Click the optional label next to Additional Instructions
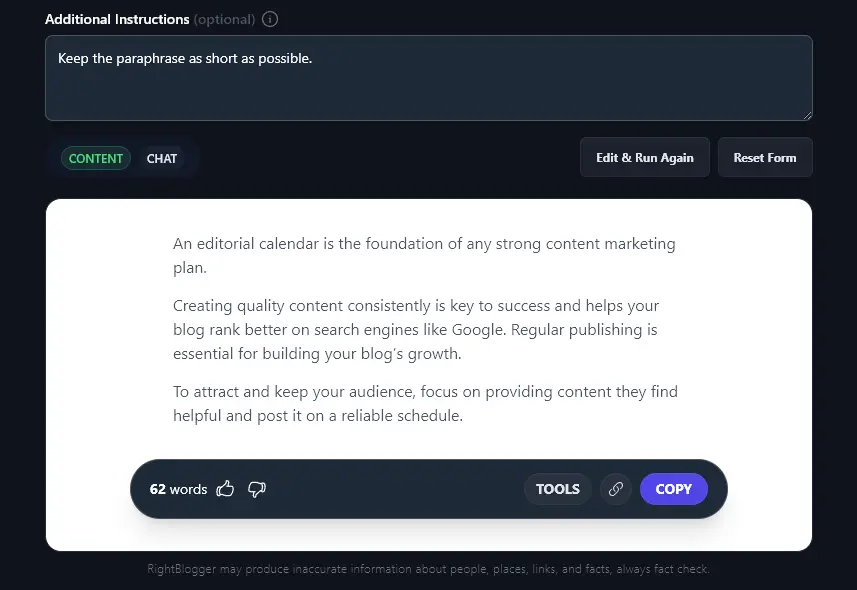857x590 pixels. coord(220,18)
